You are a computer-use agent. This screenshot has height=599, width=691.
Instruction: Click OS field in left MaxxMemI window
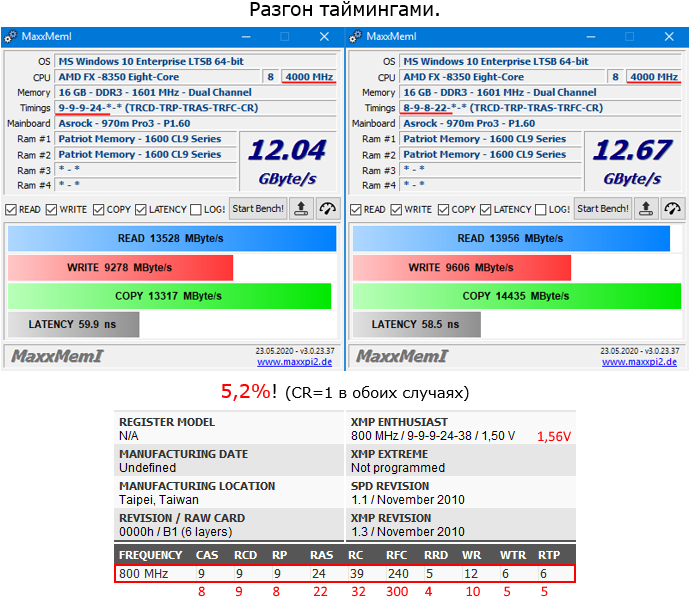196,62
